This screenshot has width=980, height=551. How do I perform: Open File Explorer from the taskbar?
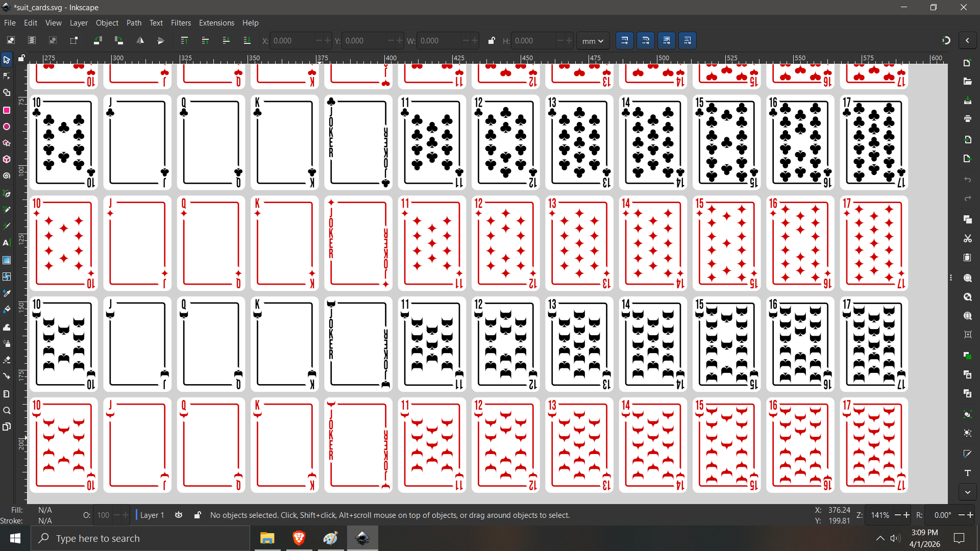[x=267, y=538]
